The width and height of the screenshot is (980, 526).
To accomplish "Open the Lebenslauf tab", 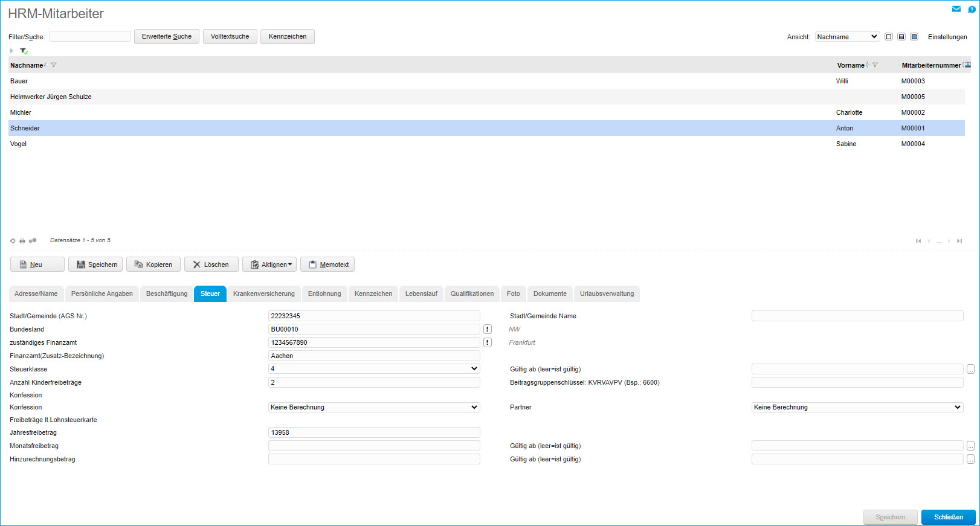I will (421, 293).
